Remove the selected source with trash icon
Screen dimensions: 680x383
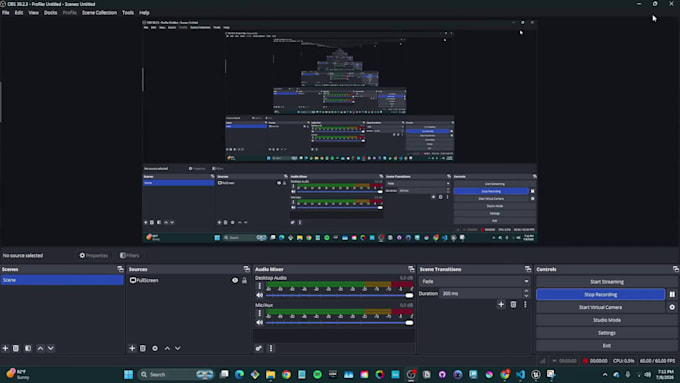pyautogui.click(x=143, y=348)
